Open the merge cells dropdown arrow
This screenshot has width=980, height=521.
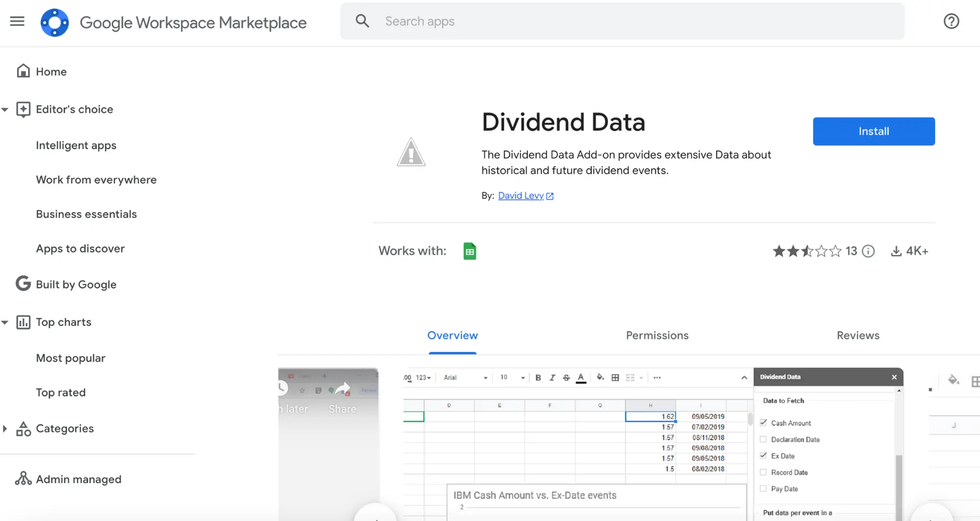[x=641, y=378]
